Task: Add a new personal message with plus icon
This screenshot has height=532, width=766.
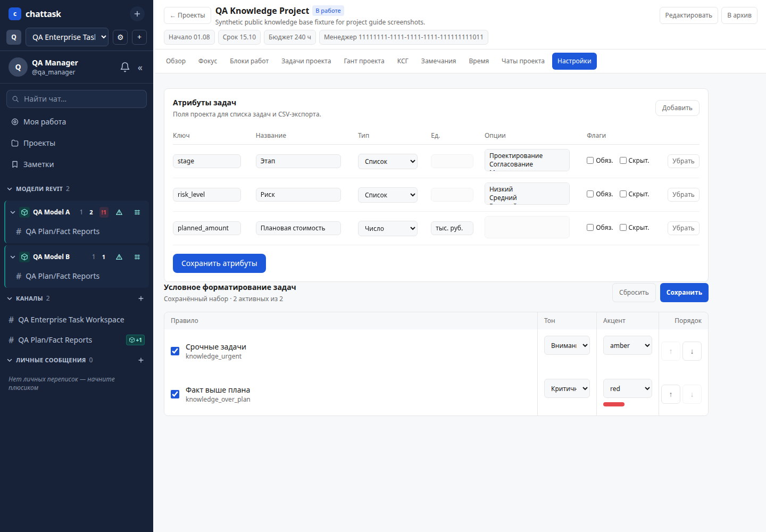Action: 141,360
